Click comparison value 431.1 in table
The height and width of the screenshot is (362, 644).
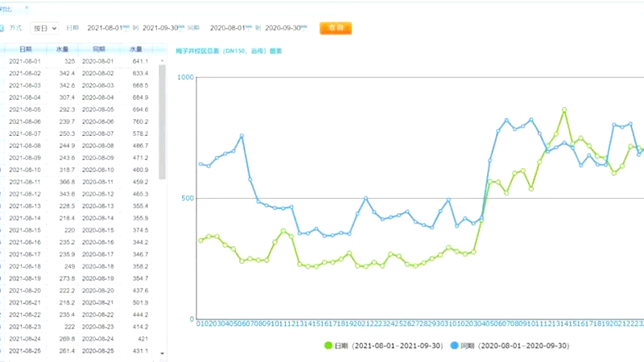140,351
